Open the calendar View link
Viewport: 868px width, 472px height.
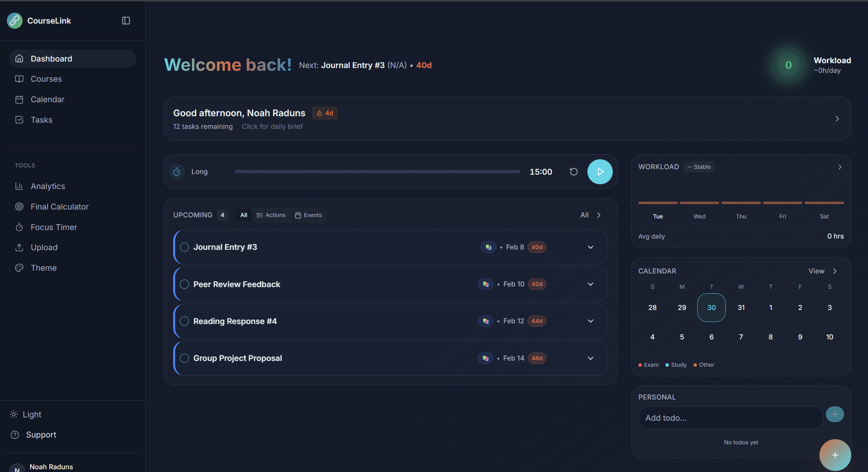816,271
